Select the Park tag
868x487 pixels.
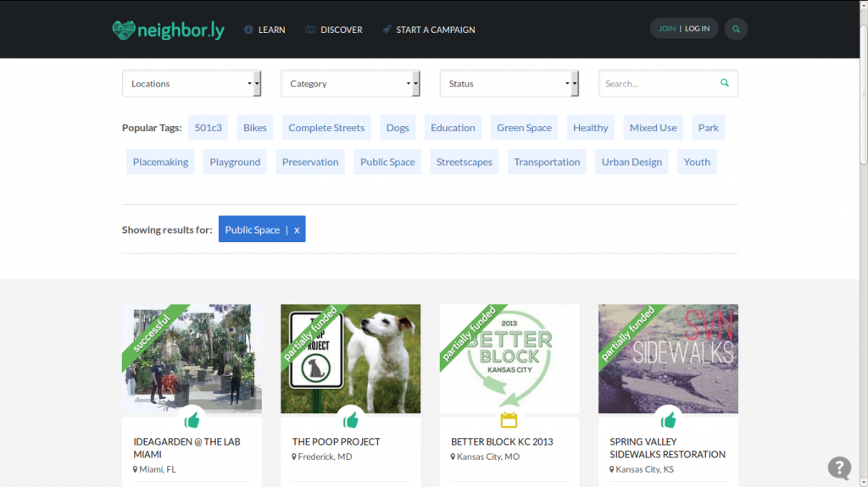[x=708, y=128]
